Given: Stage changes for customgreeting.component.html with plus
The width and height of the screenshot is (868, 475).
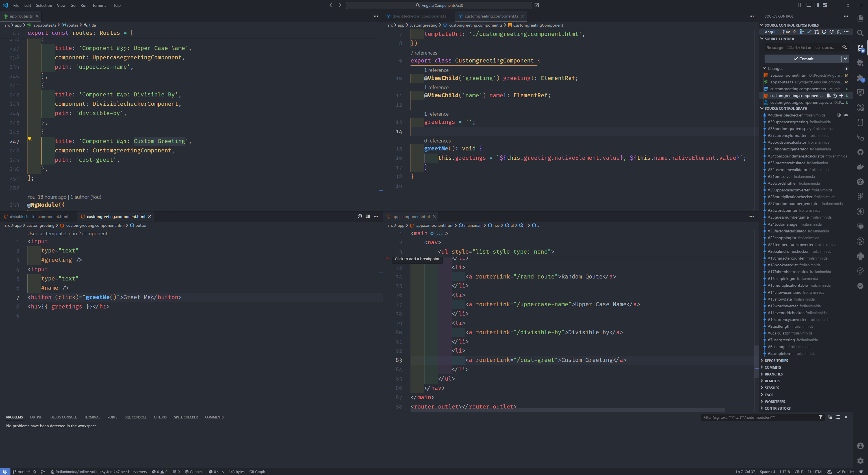Looking at the screenshot, I should (x=841, y=96).
